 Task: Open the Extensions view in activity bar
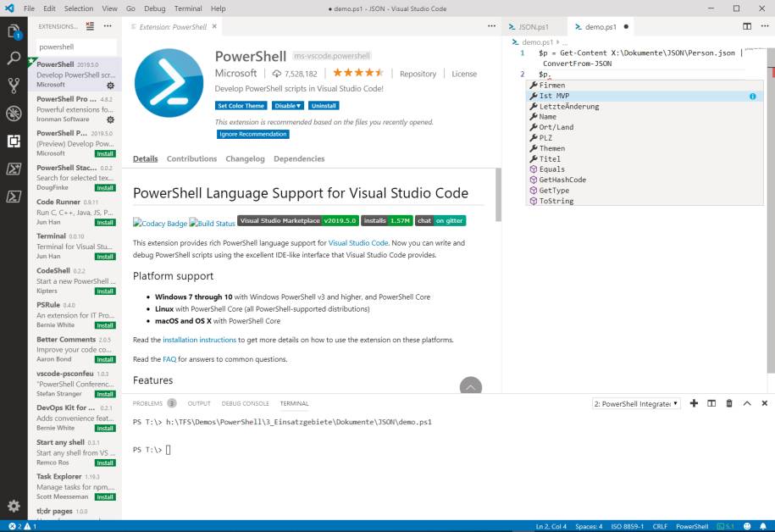coord(14,141)
